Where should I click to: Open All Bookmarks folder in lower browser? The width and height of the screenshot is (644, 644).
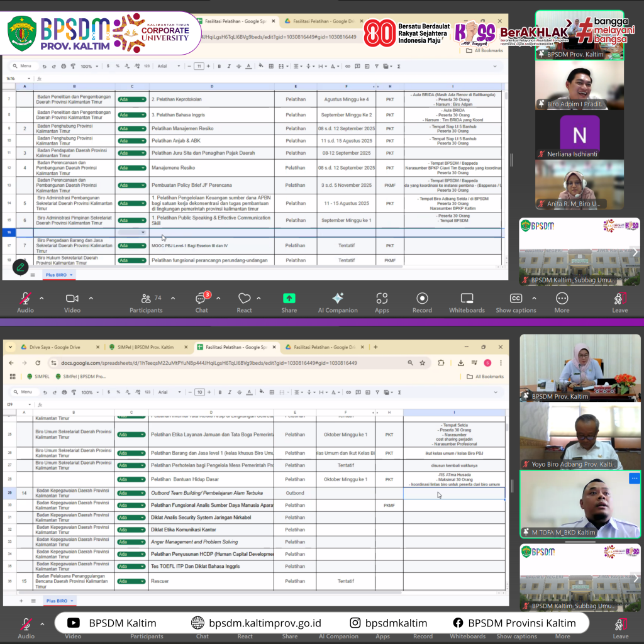tap(485, 376)
